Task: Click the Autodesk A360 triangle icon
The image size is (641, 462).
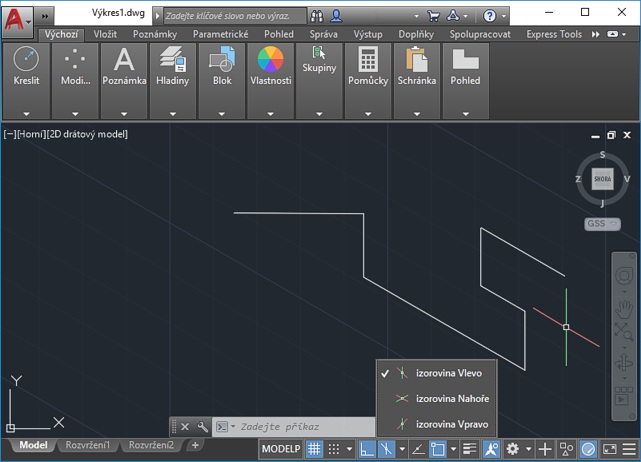Action: pos(453,16)
